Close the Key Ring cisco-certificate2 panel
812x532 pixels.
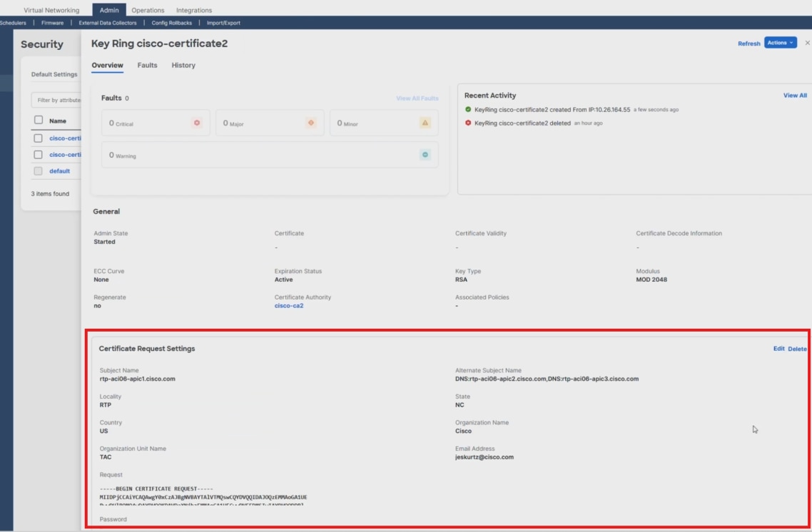pyautogui.click(x=806, y=43)
